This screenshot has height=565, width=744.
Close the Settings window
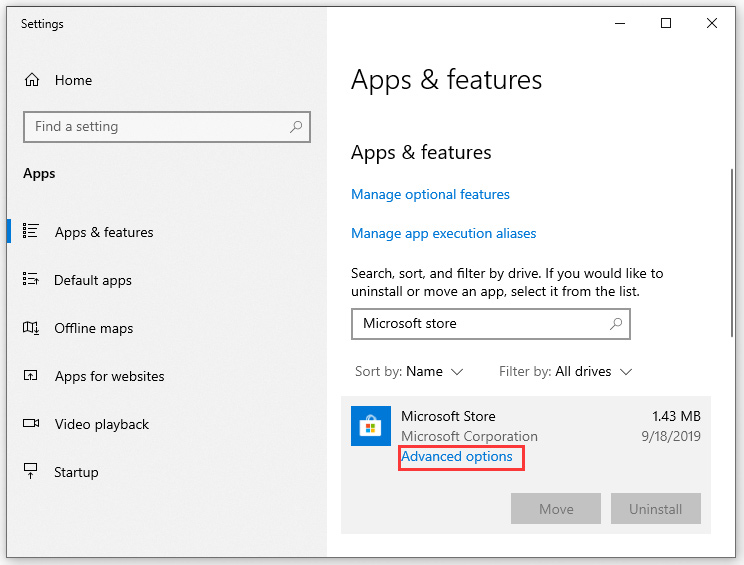coord(712,23)
